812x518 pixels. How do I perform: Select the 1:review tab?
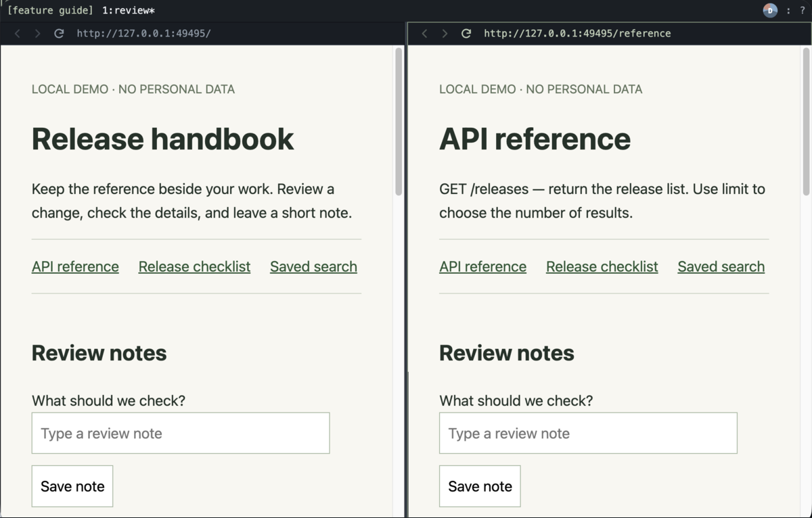click(x=129, y=10)
